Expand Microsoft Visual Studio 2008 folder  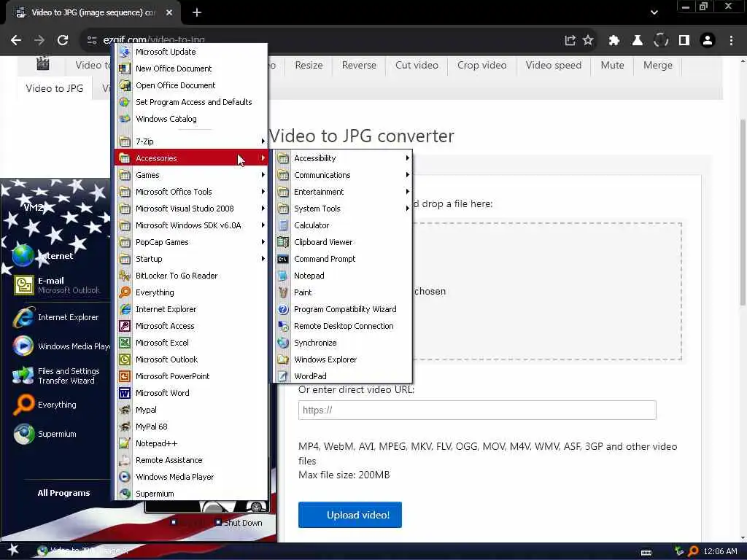click(x=191, y=209)
